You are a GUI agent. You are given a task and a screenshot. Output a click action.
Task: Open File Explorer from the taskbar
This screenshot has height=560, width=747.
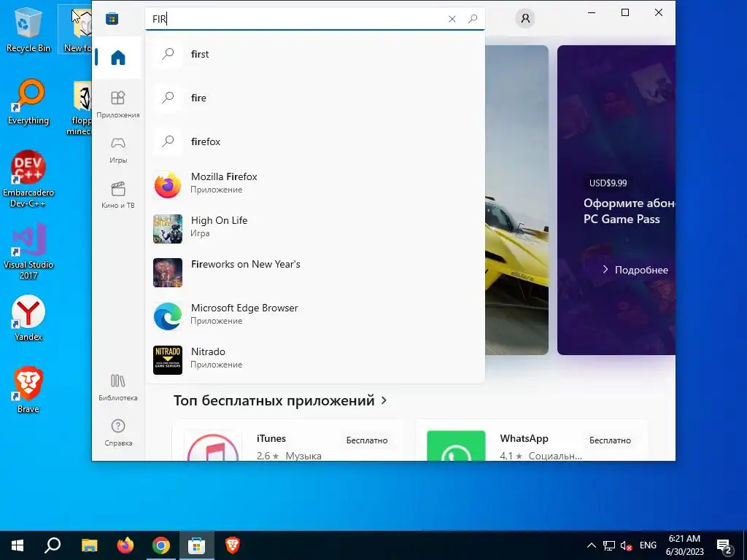[x=89, y=545]
